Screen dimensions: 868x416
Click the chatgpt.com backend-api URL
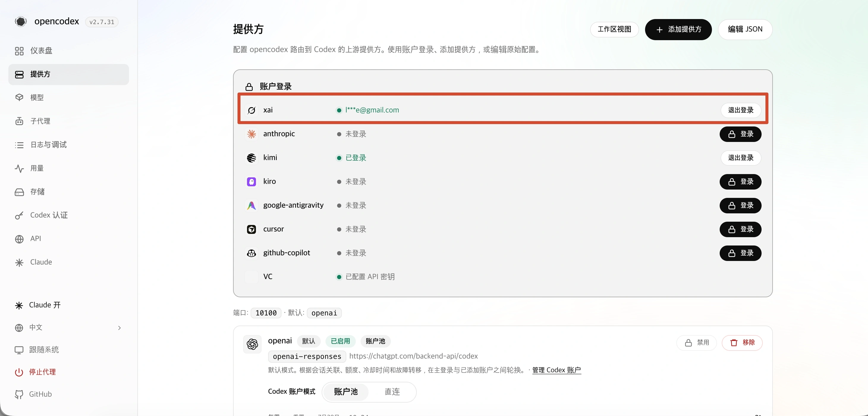tap(413, 356)
